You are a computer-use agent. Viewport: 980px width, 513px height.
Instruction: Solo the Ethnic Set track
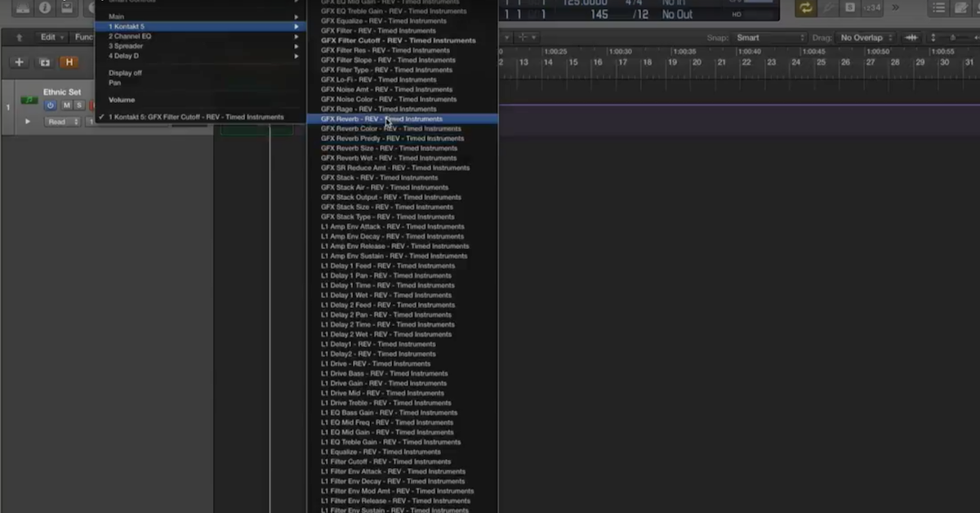coord(79,105)
